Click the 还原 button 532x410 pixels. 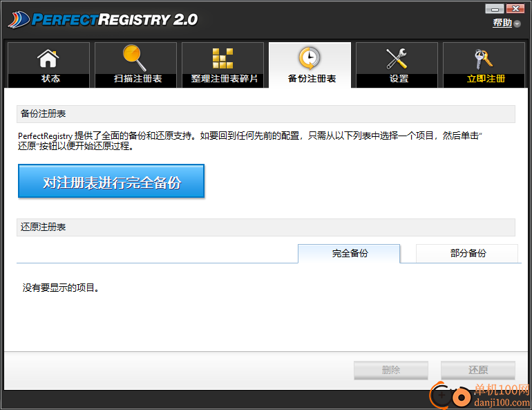[478, 370]
